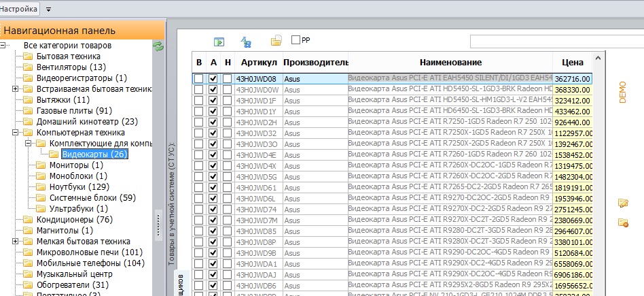Expand Мелкая бытовая техника tree node
The image size is (644, 296).
16,242
